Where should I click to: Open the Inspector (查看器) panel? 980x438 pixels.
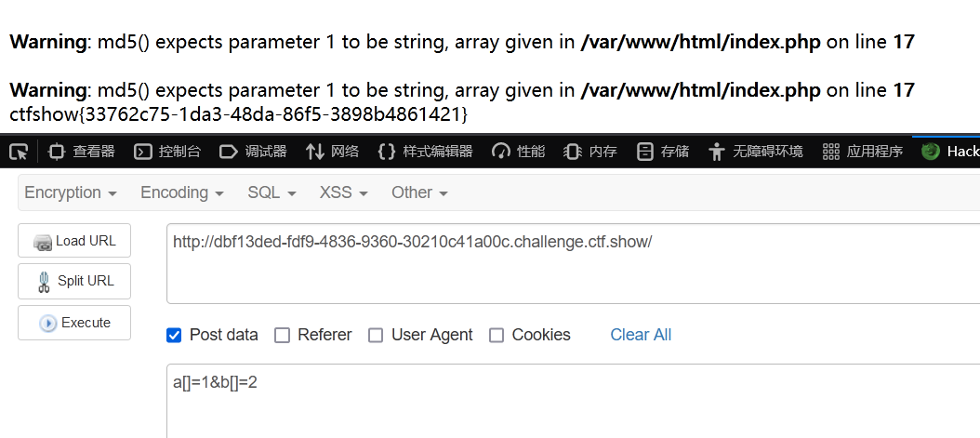tap(83, 152)
